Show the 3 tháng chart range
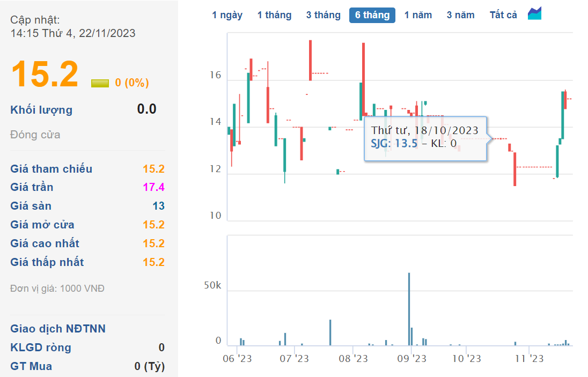This screenshot has height=377, width=588. (x=323, y=15)
